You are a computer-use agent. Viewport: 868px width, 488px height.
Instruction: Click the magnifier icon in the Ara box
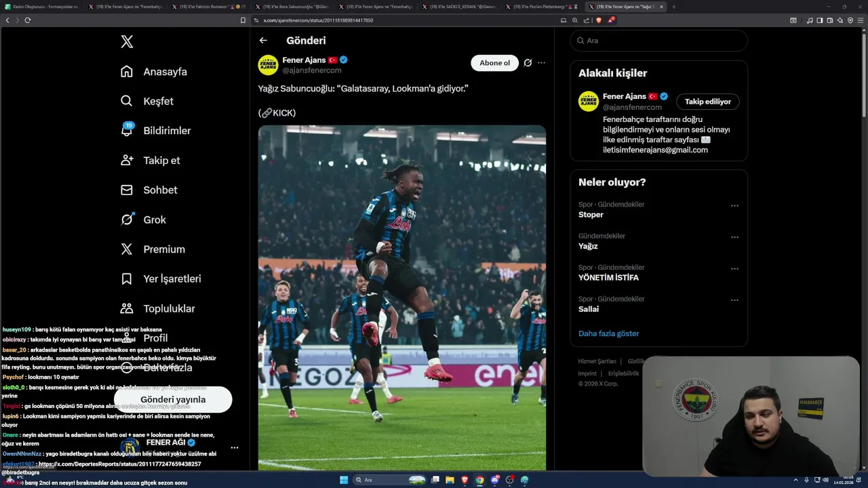(580, 41)
